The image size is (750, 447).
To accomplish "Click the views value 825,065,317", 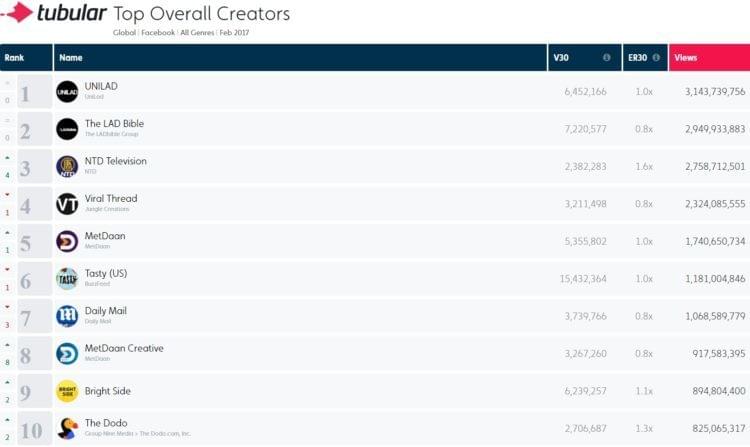I will [719, 428].
